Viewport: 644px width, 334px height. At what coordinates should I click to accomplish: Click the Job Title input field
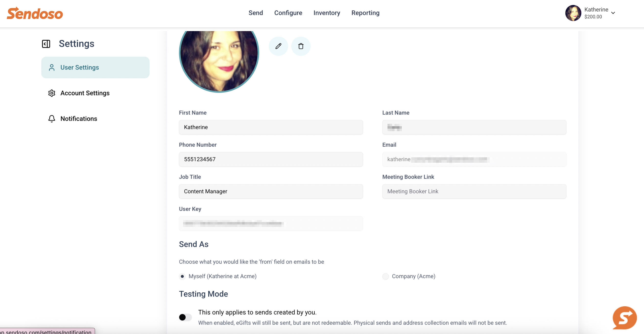pyautogui.click(x=271, y=191)
